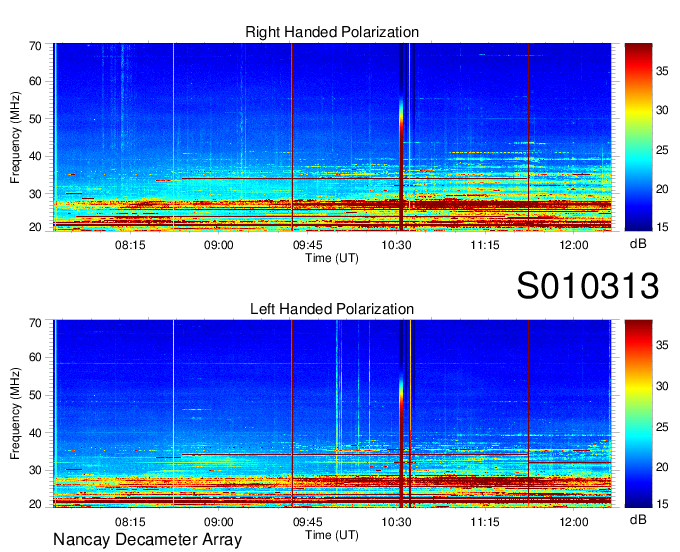Click "10:30" tick on Left Handed time axis

pos(396,522)
